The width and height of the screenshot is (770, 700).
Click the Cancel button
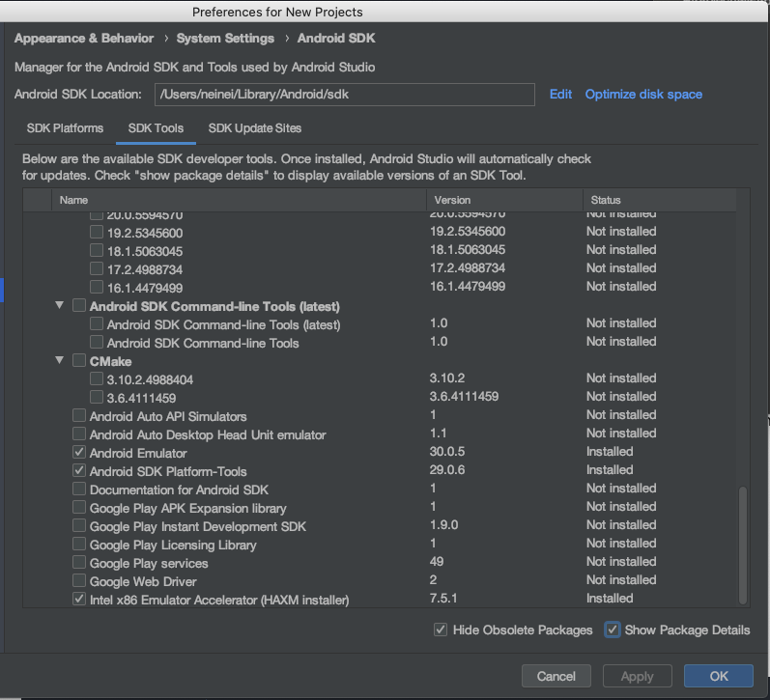click(556, 676)
